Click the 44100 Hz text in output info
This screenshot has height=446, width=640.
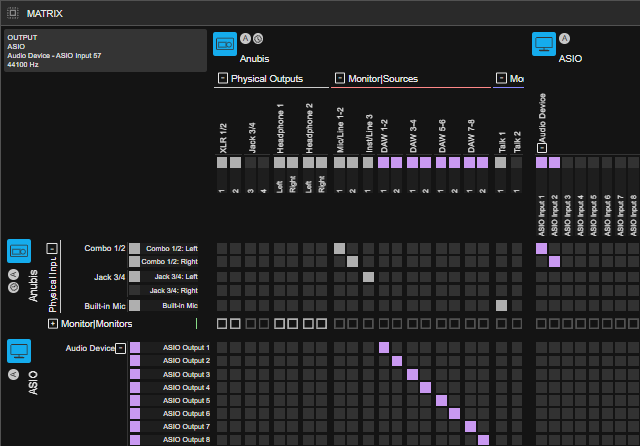tap(23, 64)
